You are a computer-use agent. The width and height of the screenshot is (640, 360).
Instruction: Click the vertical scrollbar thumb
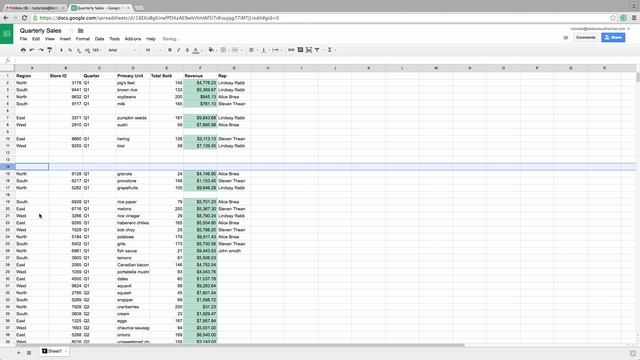(638, 78)
